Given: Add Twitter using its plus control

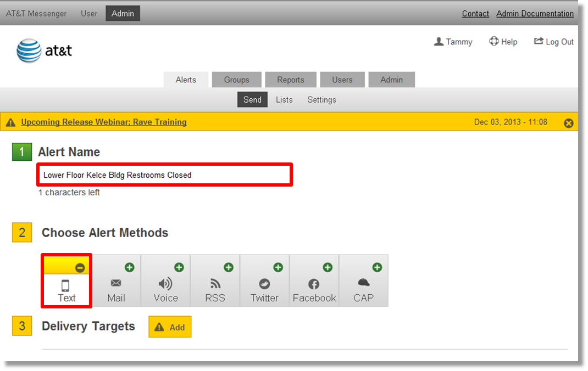Looking at the screenshot, I should [278, 267].
